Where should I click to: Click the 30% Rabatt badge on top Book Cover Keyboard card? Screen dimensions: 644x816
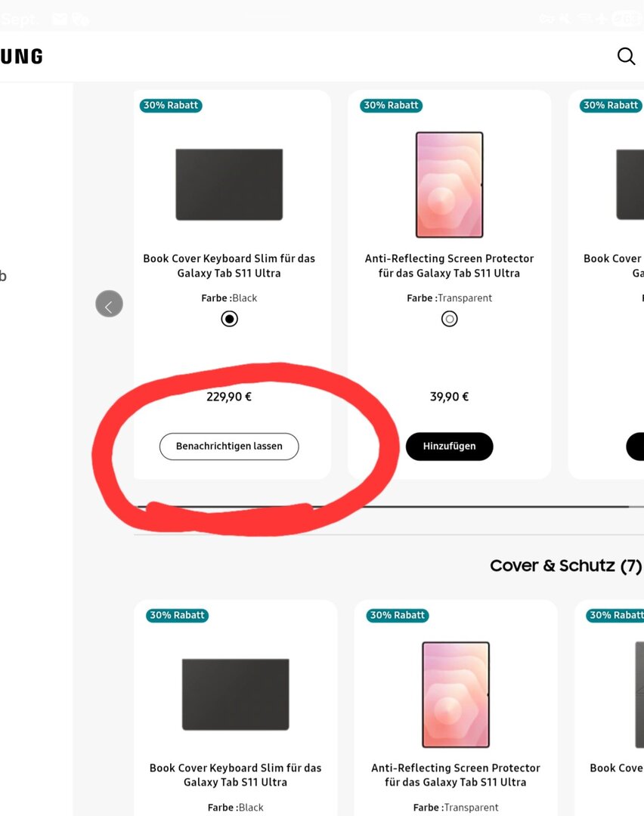click(x=171, y=106)
